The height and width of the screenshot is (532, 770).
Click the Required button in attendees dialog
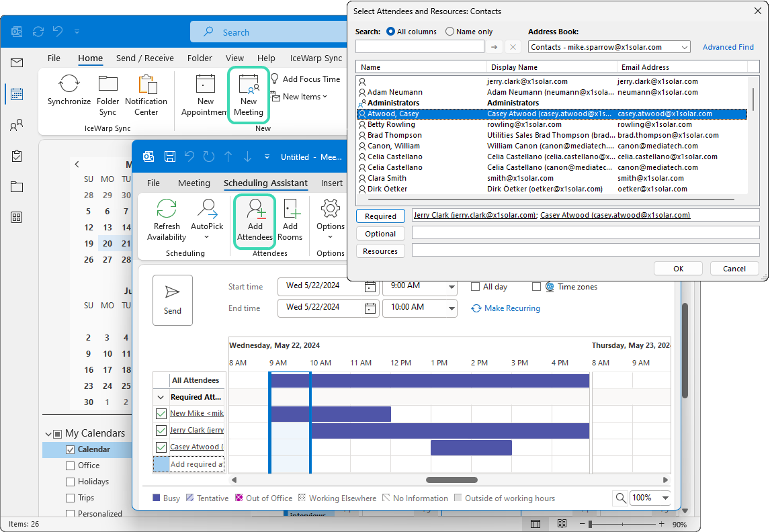[380, 216]
